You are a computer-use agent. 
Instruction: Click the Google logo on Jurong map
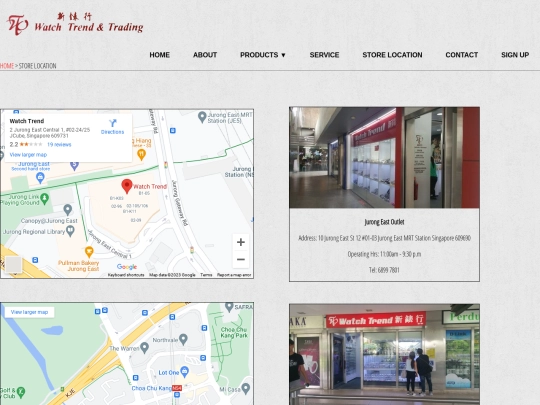(127, 267)
